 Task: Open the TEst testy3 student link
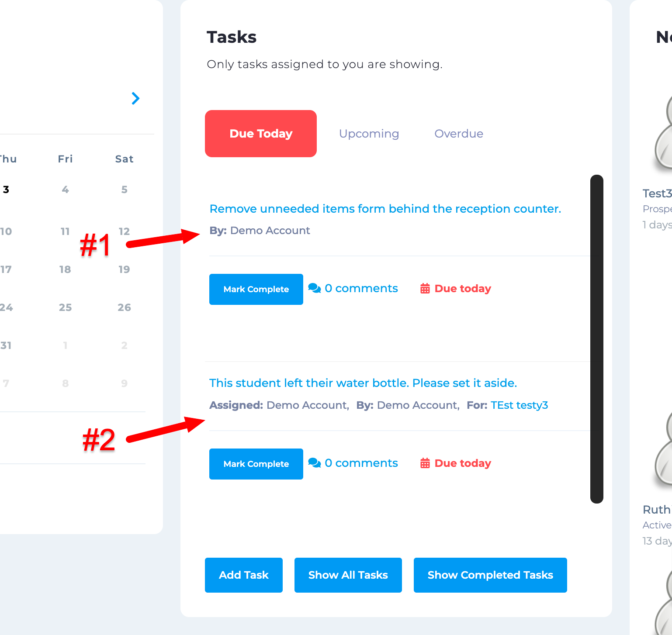(x=519, y=405)
